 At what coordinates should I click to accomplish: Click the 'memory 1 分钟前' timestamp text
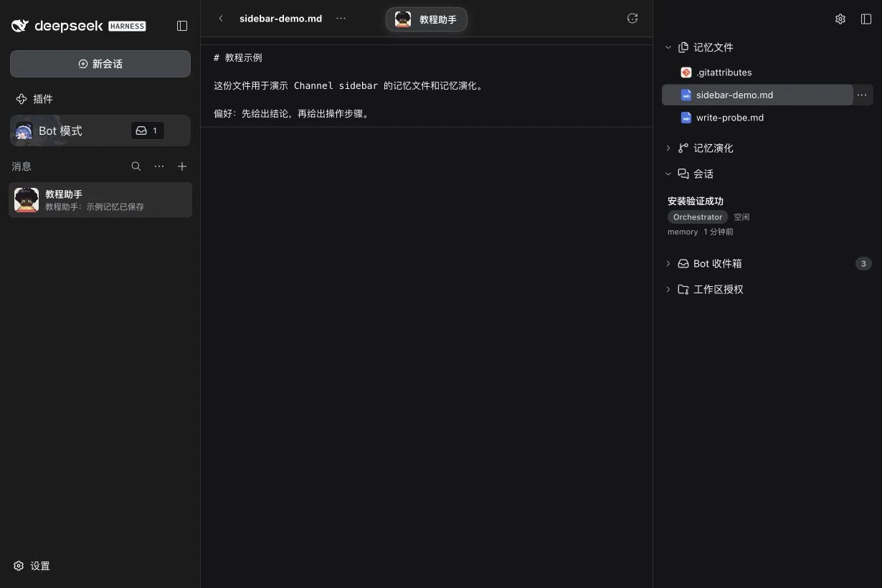click(x=701, y=232)
